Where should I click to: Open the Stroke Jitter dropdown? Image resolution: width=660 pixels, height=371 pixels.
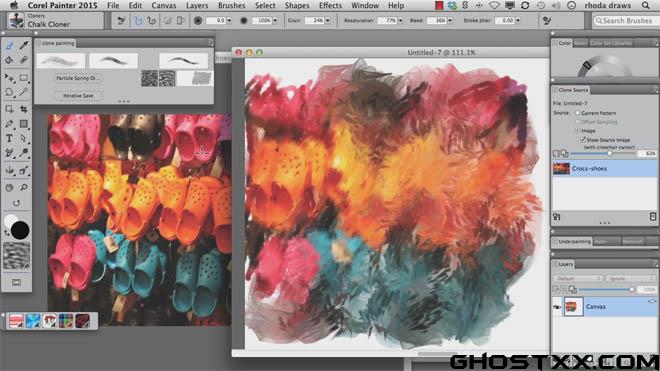click(x=518, y=20)
